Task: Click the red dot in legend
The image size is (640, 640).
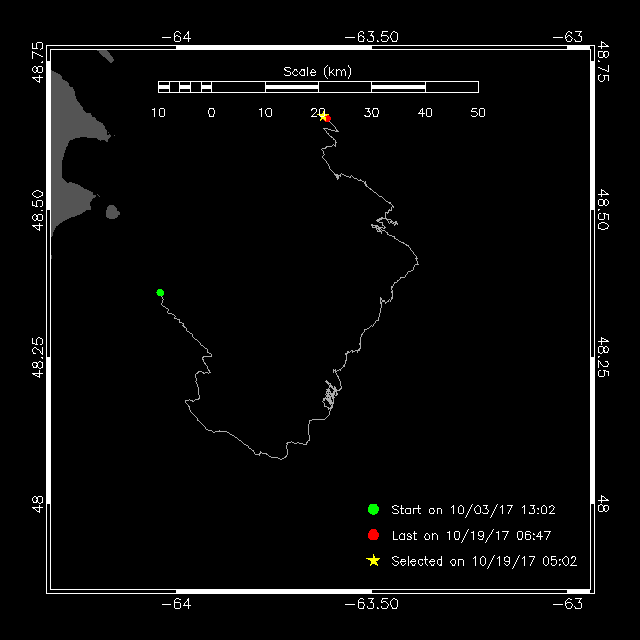Action: coord(373,535)
